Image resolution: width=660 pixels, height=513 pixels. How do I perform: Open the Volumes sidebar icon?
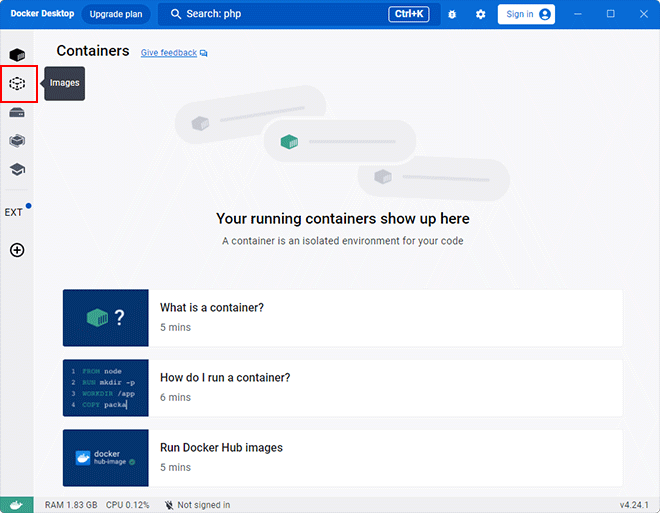coord(17,112)
